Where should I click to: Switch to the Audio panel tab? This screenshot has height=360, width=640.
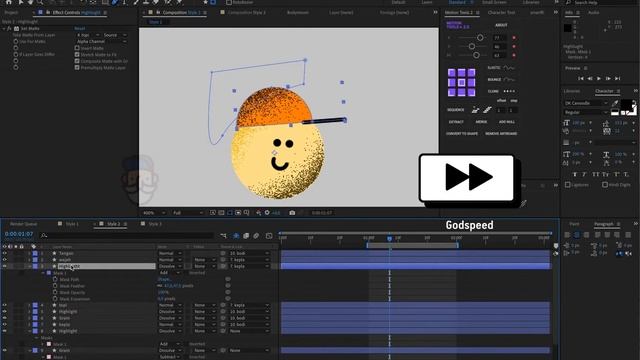coord(593,13)
